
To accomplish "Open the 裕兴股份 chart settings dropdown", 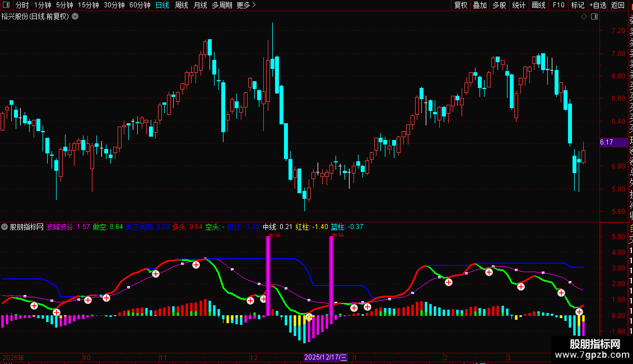I will click(75, 17).
